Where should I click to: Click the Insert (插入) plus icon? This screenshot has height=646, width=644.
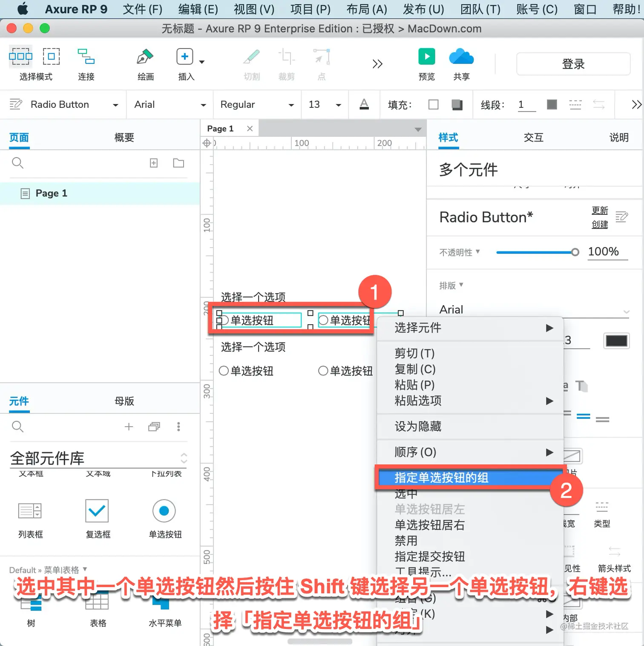click(x=185, y=57)
